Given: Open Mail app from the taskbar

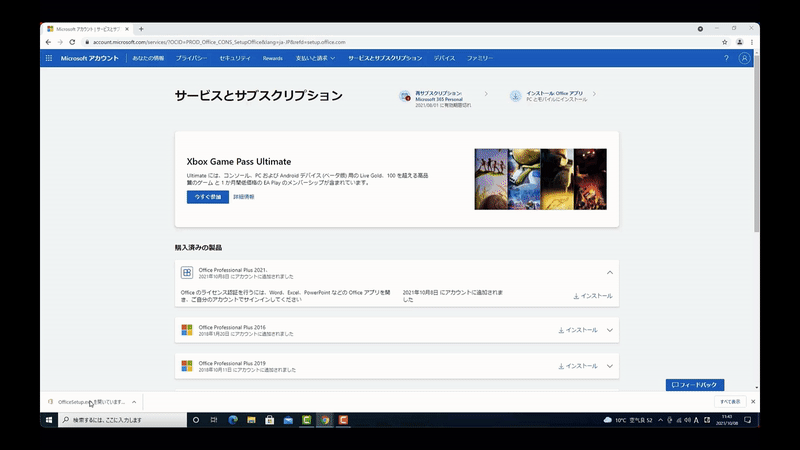Looking at the screenshot, I should (288, 420).
